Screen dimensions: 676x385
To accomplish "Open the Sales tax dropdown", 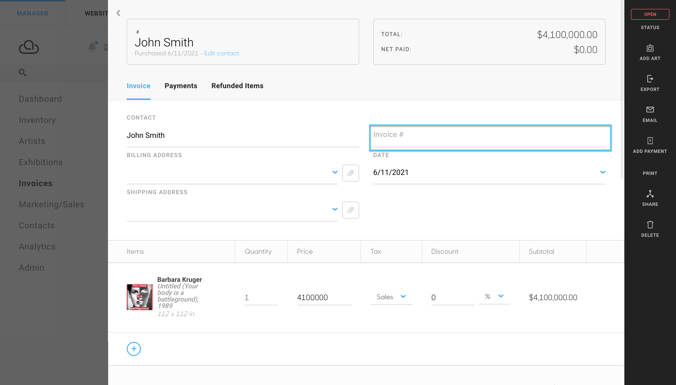I will (391, 297).
